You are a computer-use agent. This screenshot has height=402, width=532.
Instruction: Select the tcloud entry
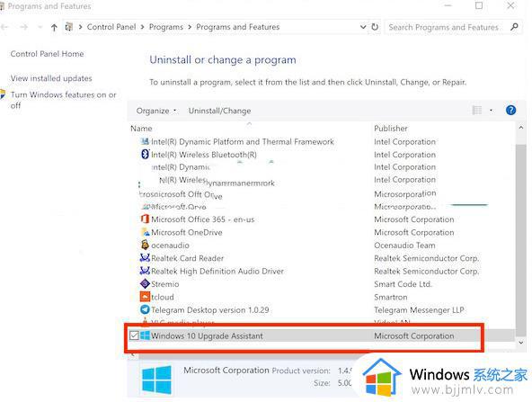coord(162,297)
